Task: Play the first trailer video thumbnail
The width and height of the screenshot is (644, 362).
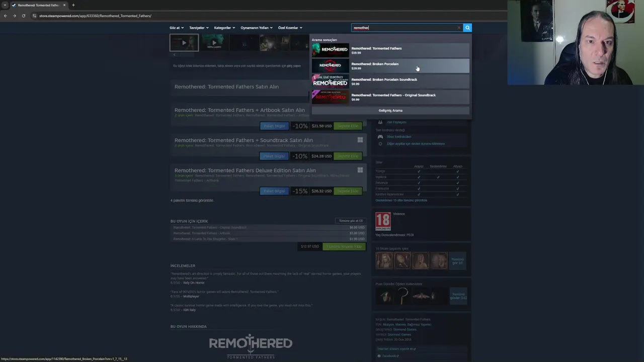Action: [184, 43]
